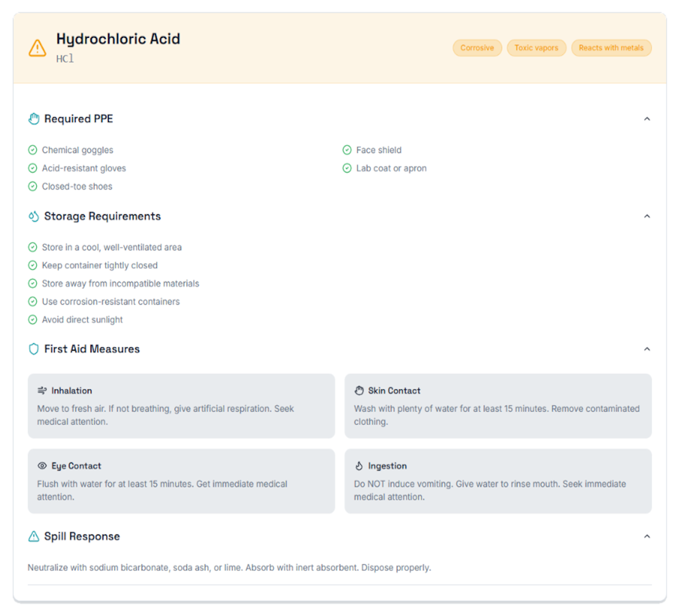Screen dimensions: 678x616
Task: Click the Neutralize with sodium bicarbonate spill instruction
Action: click(x=229, y=568)
